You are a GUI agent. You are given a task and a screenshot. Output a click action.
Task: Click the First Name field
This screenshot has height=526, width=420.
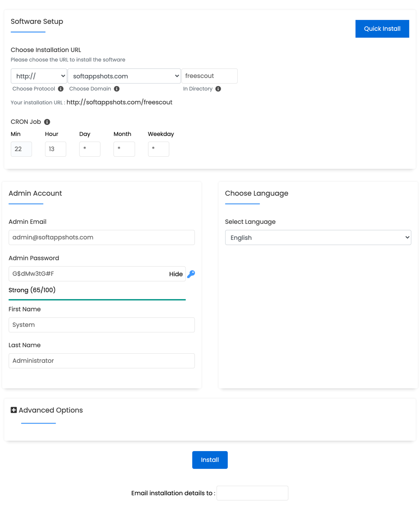point(102,325)
